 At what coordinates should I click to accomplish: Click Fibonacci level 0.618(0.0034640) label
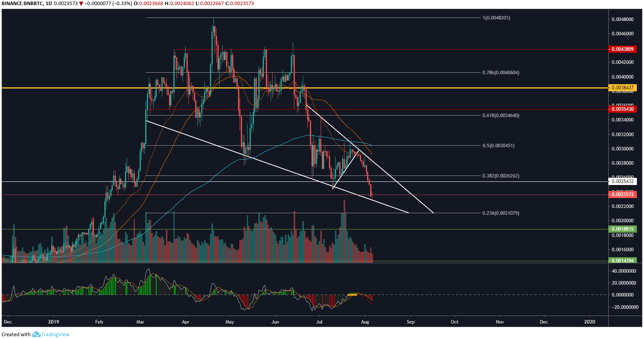[500, 116]
